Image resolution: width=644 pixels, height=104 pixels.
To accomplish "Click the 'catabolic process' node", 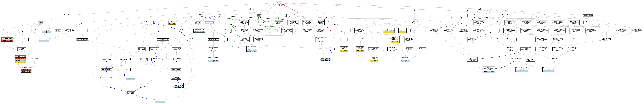I will (588, 15).
